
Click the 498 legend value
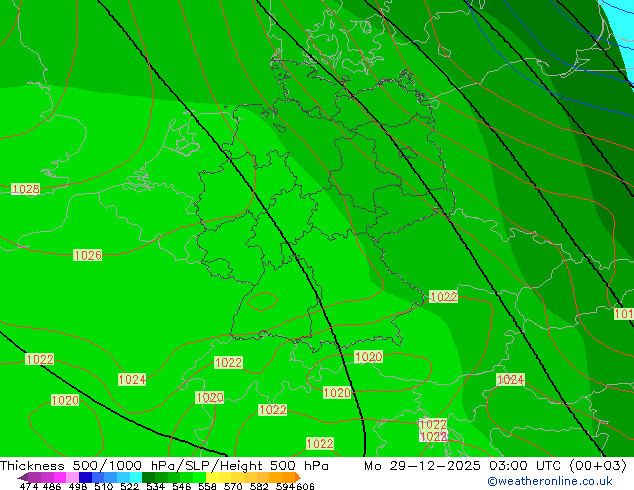pos(78,486)
